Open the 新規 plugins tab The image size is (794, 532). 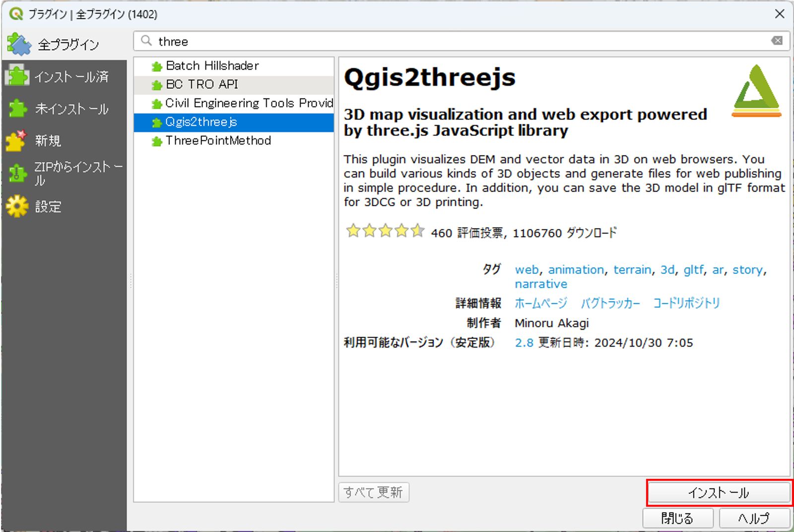(65, 141)
